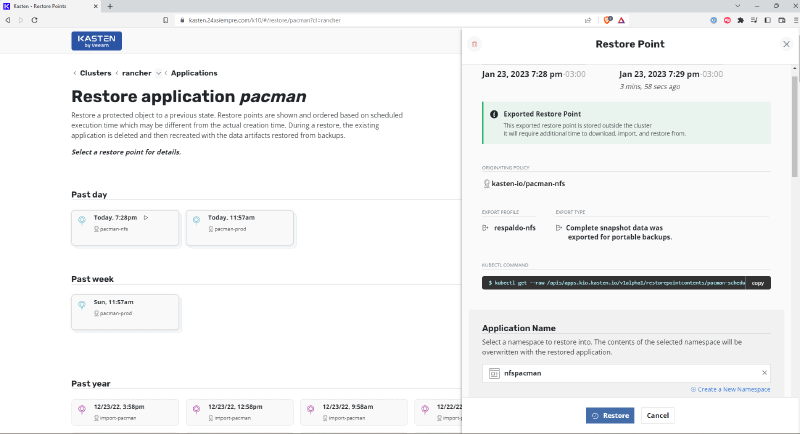Click the red extension icon in toolbar
This screenshot has height=434, width=800.
(x=727, y=20)
